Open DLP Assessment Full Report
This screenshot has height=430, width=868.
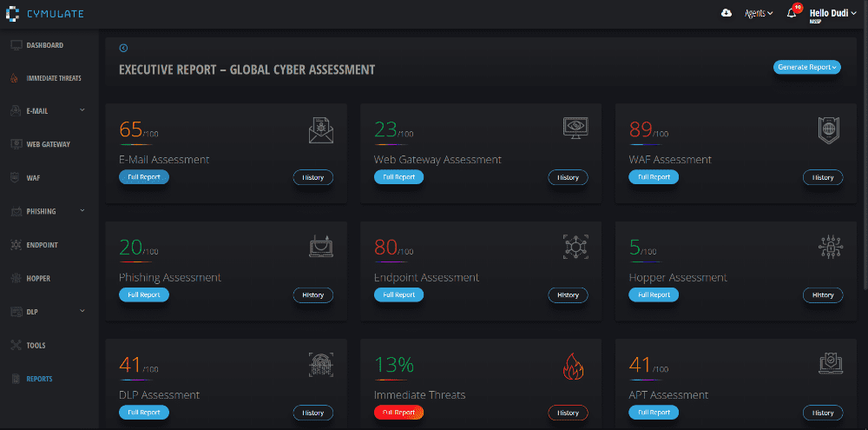[x=144, y=413]
